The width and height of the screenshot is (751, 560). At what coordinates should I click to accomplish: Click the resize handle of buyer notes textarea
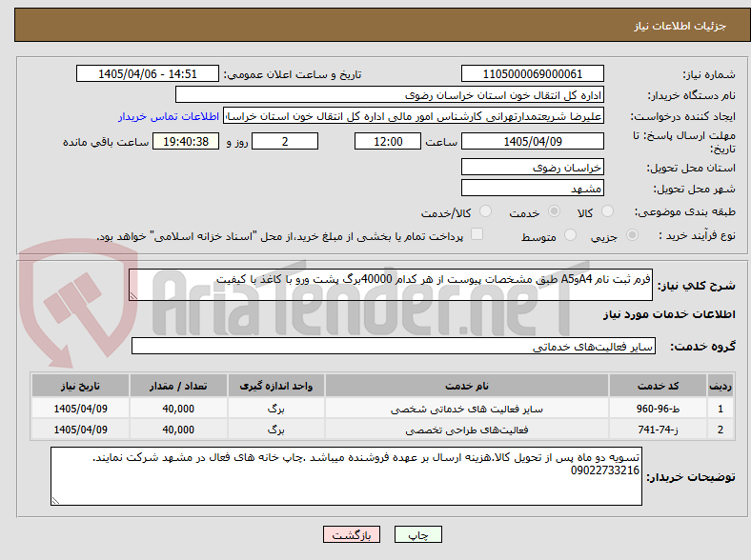[55, 500]
